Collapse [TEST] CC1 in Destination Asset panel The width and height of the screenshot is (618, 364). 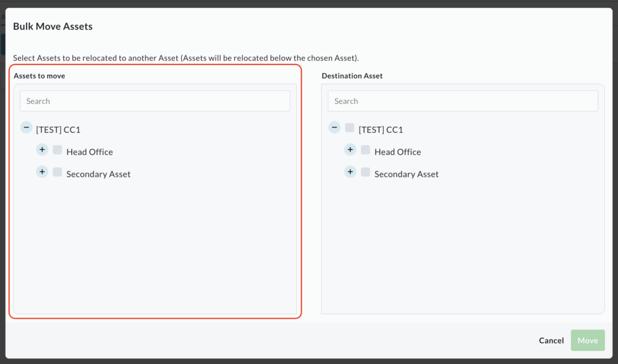click(x=334, y=127)
